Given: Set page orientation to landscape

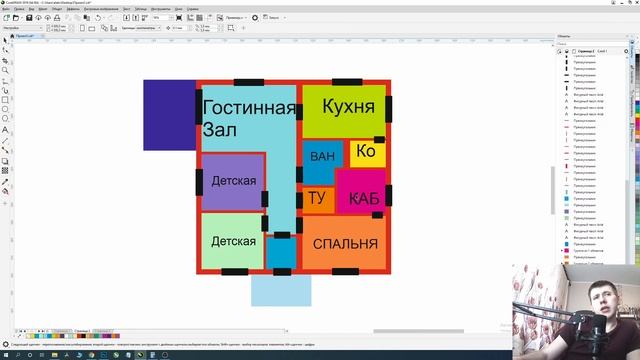Looking at the screenshot, I should pos(92,28).
